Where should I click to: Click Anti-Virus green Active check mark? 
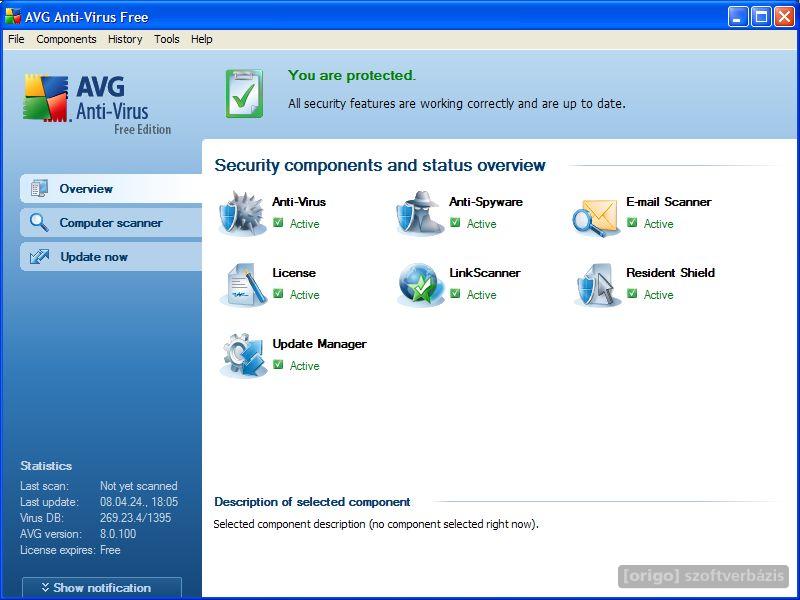click(x=278, y=222)
